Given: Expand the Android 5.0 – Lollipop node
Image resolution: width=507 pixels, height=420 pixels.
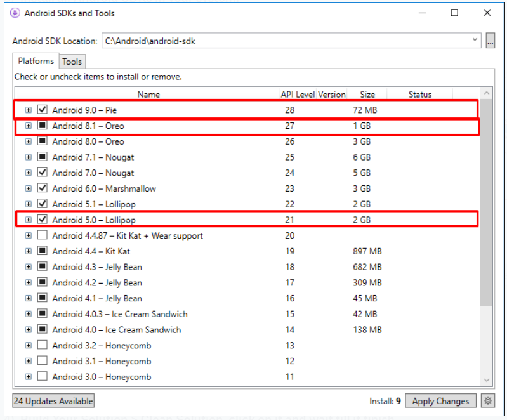Looking at the screenshot, I should [x=29, y=220].
